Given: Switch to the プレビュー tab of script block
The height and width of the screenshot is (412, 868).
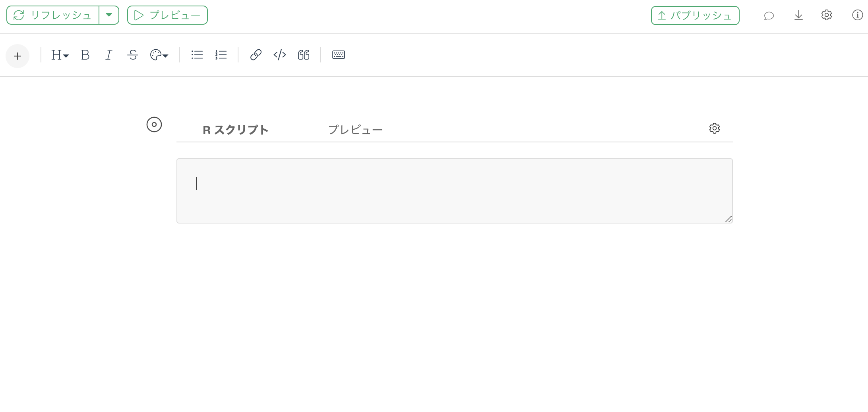Looking at the screenshot, I should 355,130.
